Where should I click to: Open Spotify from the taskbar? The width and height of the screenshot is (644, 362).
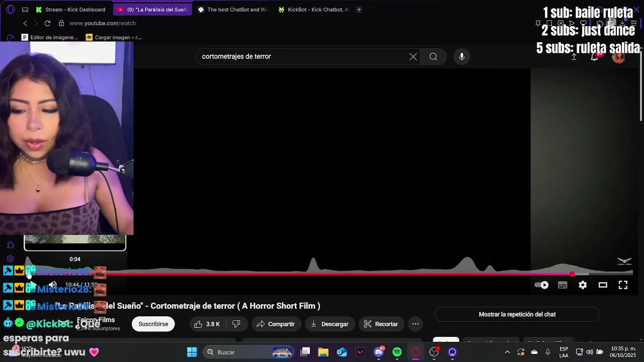[x=397, y=352]
